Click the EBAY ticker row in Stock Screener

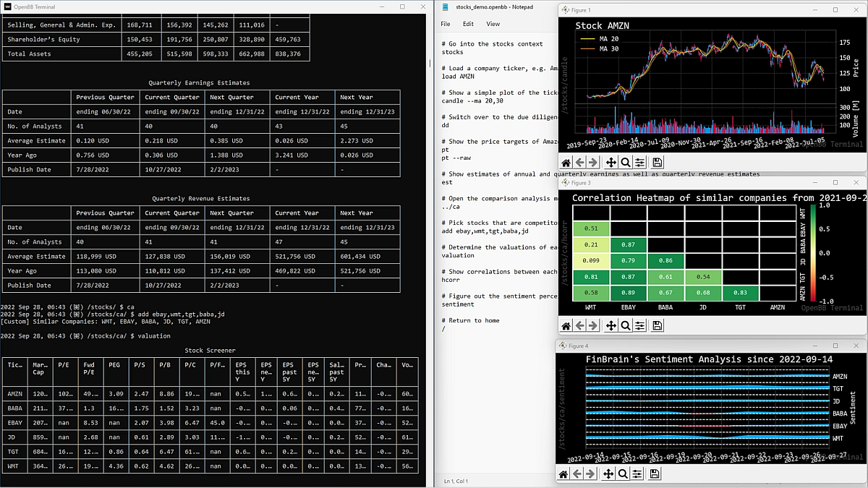click(x=210, y=422)
